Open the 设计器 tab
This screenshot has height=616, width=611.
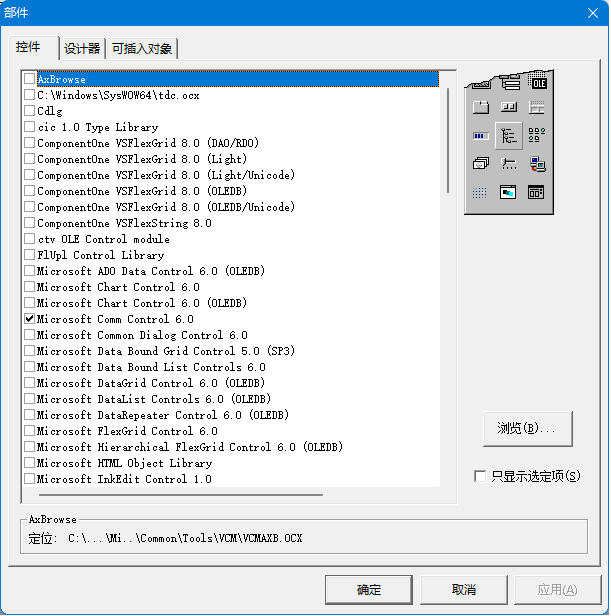click(82, 49)
